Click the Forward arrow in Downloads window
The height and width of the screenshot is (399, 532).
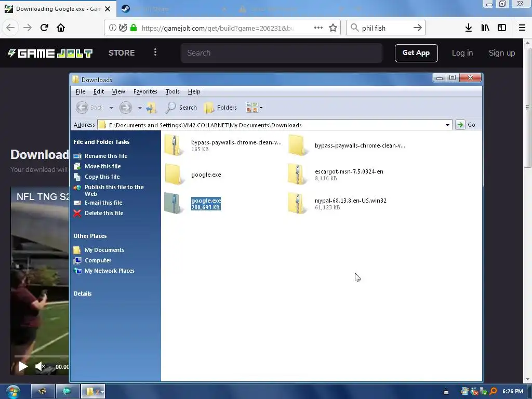tap(126, 108)
